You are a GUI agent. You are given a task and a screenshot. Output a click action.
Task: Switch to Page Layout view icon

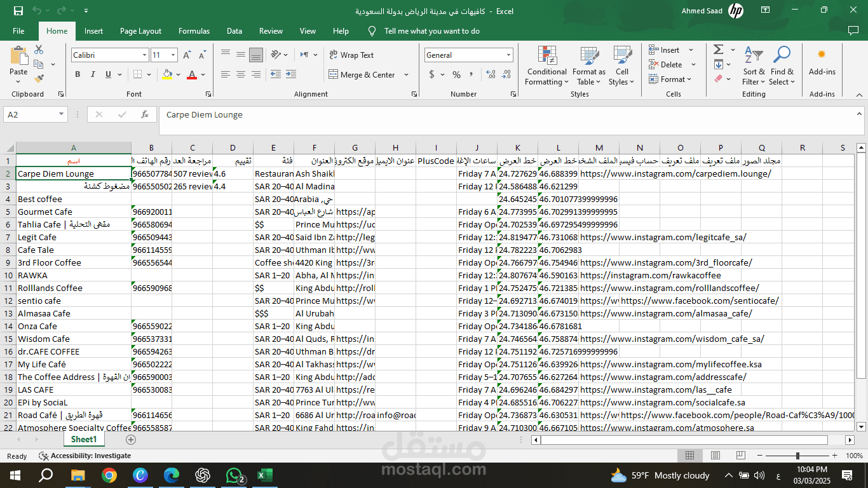pyautogui.click(x=715, y=456)
